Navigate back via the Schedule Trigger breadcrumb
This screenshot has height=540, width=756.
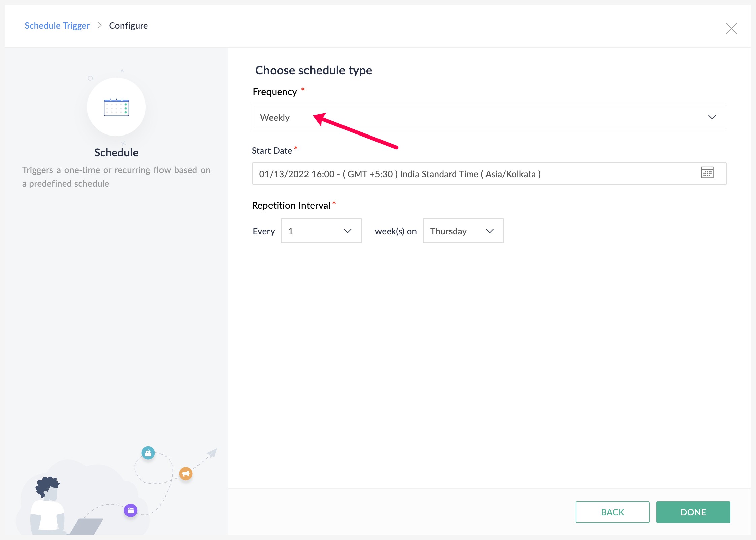57,25
